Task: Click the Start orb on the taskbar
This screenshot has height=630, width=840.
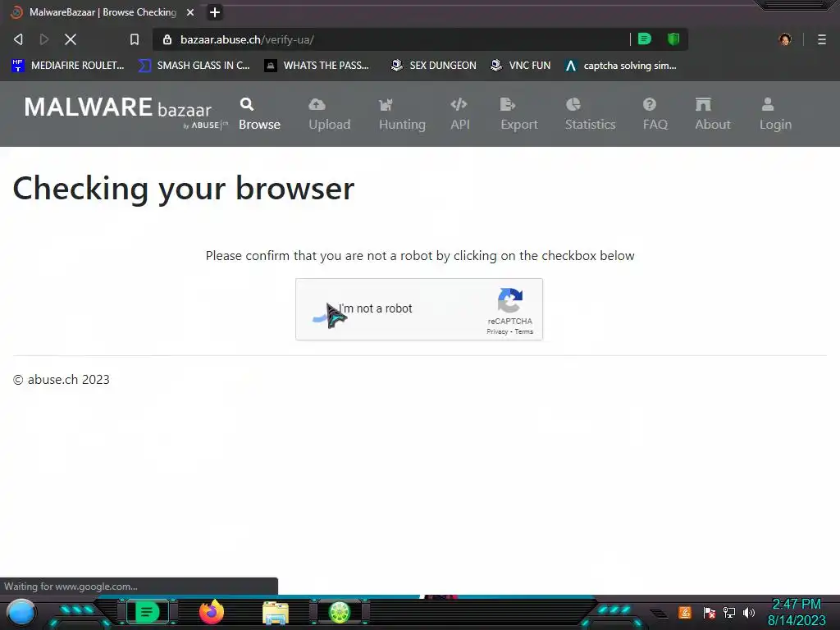Action: (21, 612)
